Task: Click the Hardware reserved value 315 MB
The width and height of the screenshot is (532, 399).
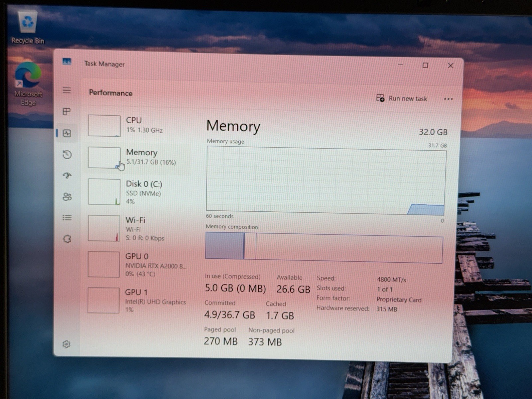Action: [387, 309]
